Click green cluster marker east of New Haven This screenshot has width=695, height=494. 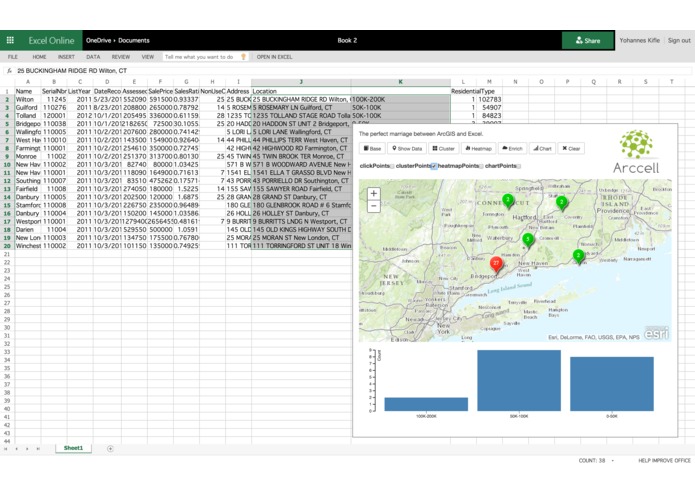pyautogui.click(x=578, y=257)
